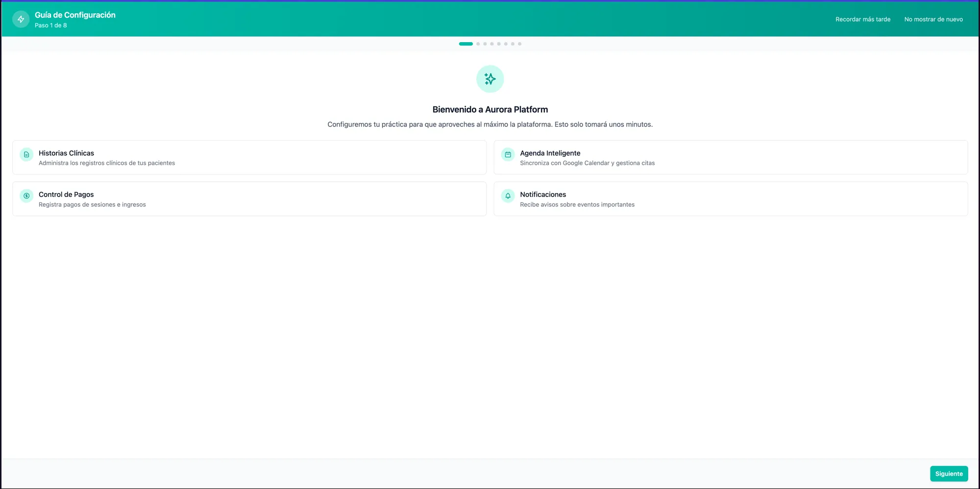Click the 'Paso 1 de 8' label
Viewport: 980px width, 489px height.
(51, 25)
